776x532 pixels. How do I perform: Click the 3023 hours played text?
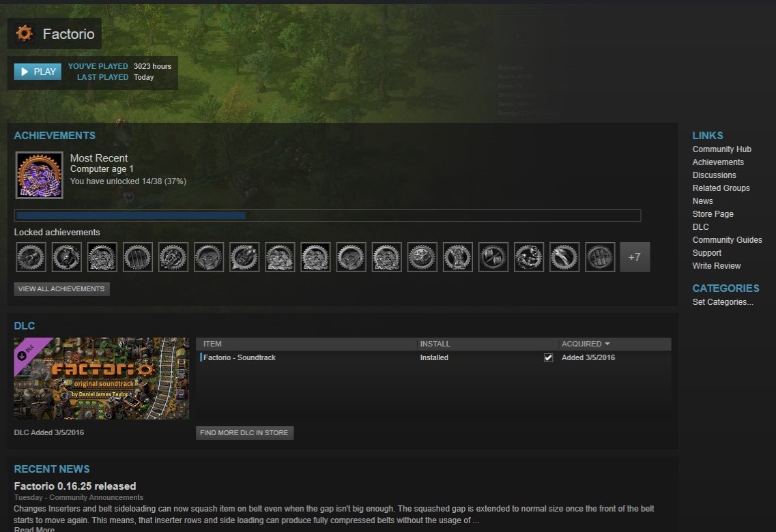click(x=152, y=66)
